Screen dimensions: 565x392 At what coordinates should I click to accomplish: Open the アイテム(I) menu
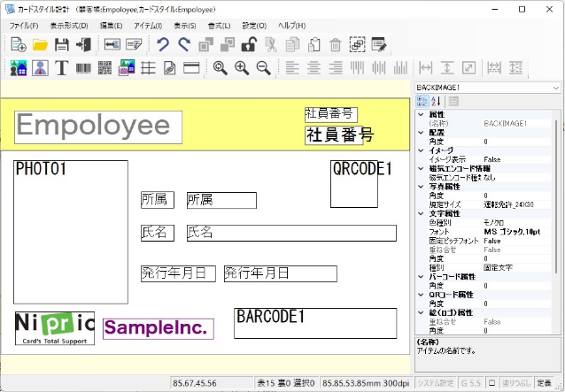(148, 26)
